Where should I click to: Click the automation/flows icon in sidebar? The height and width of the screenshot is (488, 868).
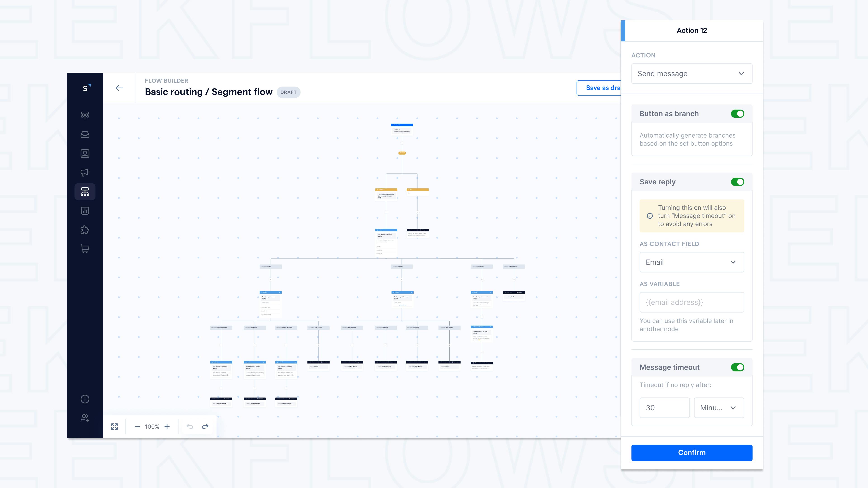point(85,192)
